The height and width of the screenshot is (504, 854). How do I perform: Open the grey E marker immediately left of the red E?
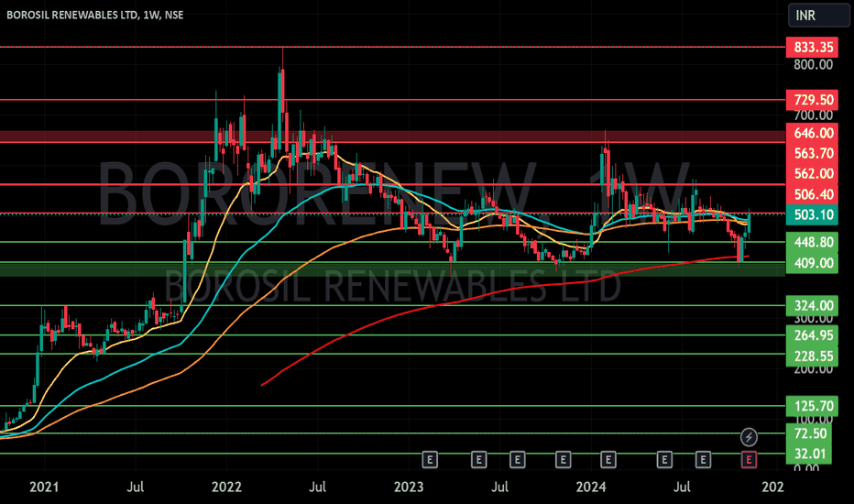point(703,460)
